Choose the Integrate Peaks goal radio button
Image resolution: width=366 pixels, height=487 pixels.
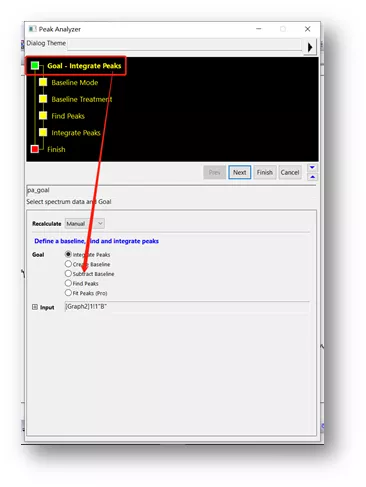pos(68,254)
